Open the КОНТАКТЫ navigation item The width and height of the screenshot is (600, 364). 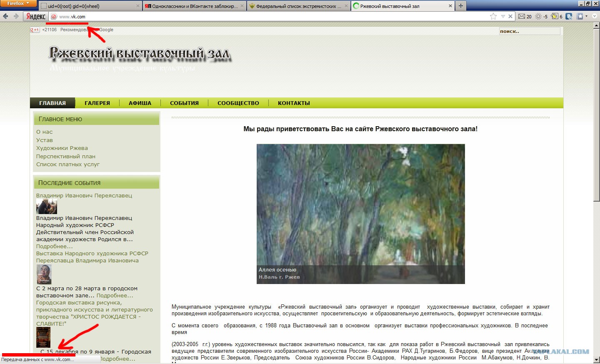[294, 103]
